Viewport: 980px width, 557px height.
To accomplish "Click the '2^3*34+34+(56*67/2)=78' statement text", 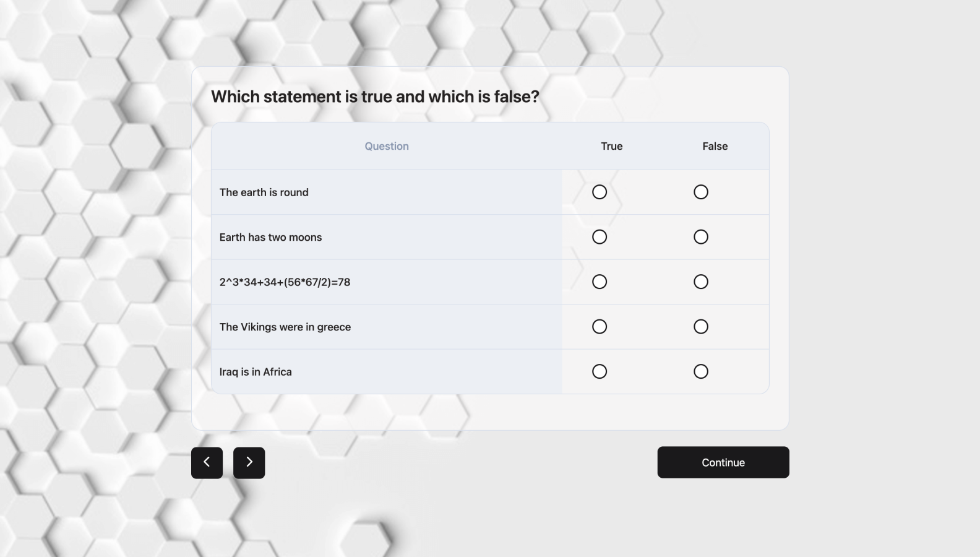I will [x=285, y=282].
